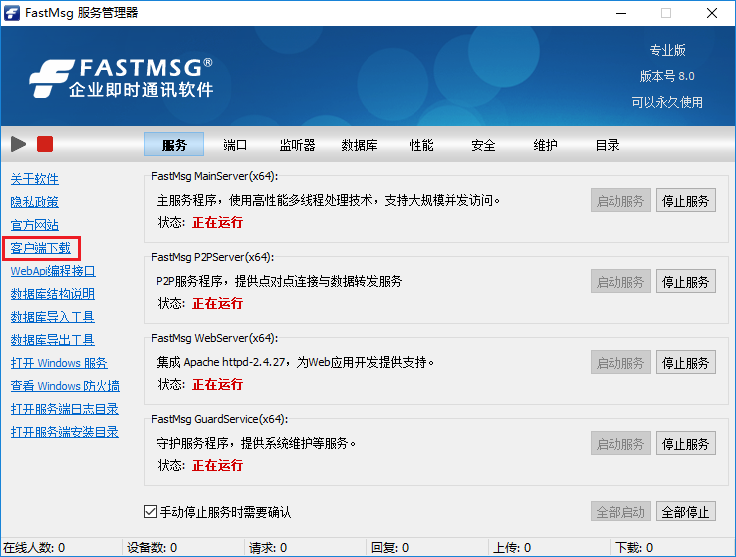Viewport: 736px width, 557px height.
Task: Click the 下载: 0 status entry
Action: click(x=634, y=548)
